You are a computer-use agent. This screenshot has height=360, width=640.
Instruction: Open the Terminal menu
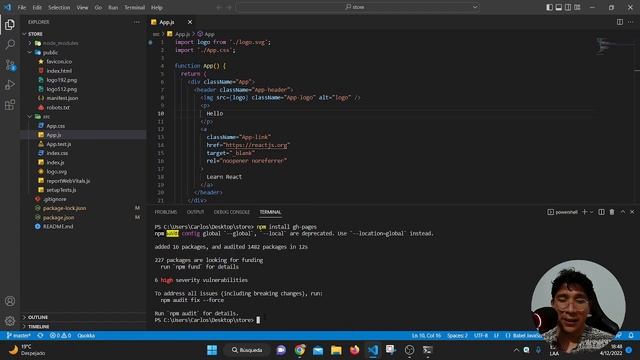[x=134, y=7]
